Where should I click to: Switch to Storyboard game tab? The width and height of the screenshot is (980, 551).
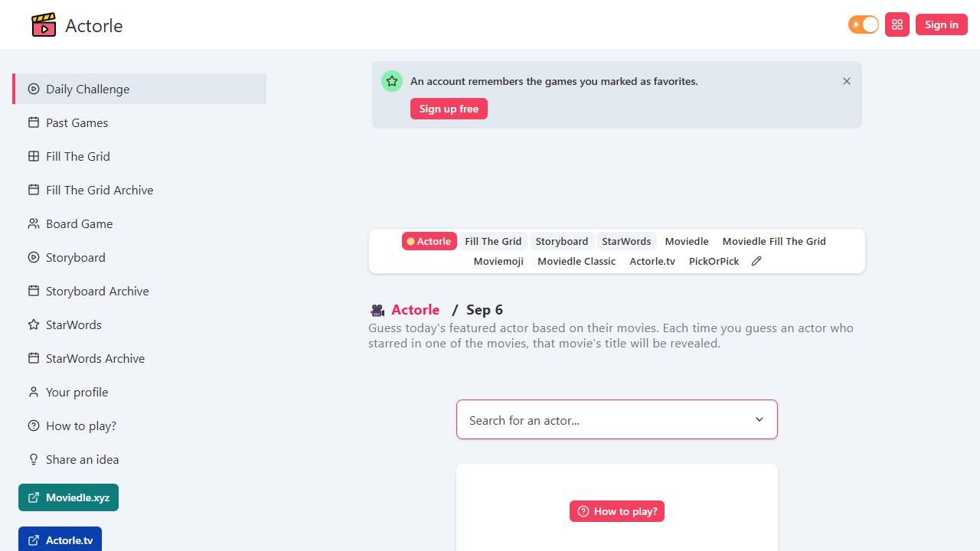pyautogui.click(x=562, y=241)
